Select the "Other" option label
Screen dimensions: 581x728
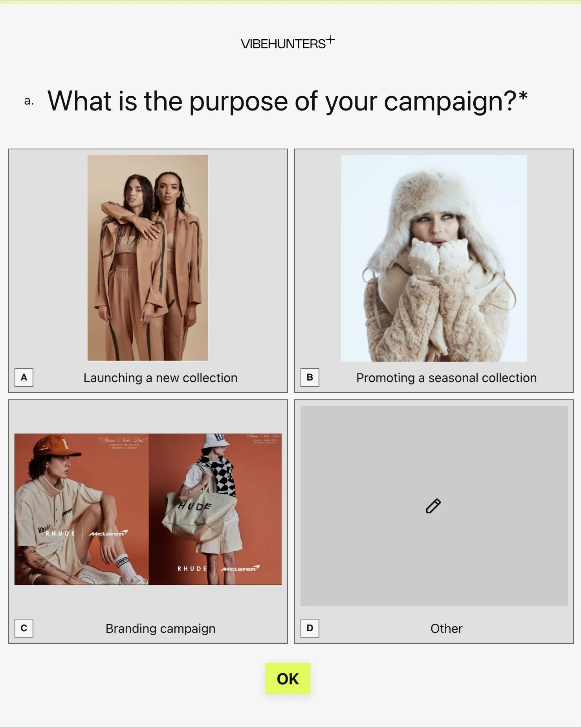[x=446, y=629]
